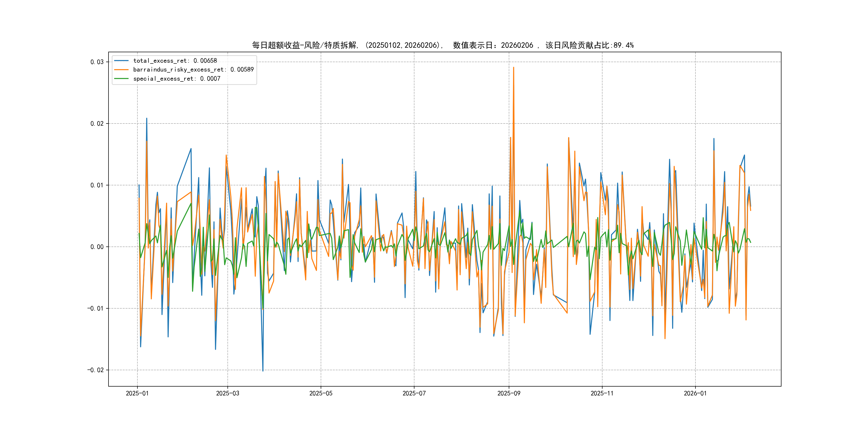868x434 pixels.
Task: Click the 2025-09 x-axis tick label
Action: pos(509,393)
